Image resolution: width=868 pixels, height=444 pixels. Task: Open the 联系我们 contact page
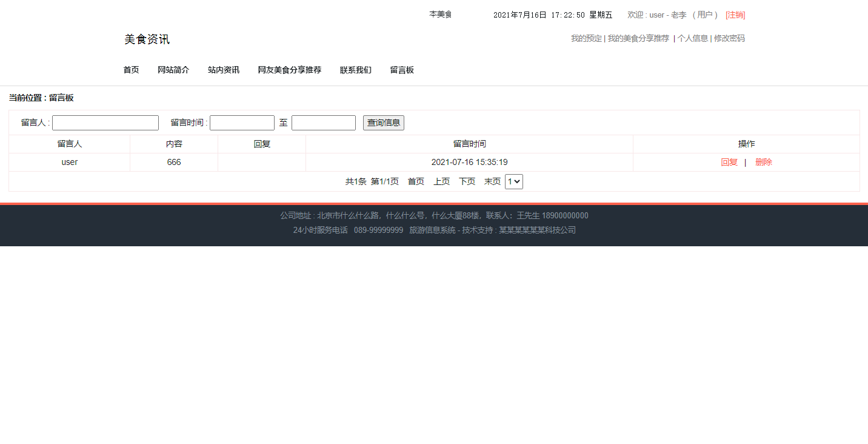pyautogui.click(x=356, y=70)
